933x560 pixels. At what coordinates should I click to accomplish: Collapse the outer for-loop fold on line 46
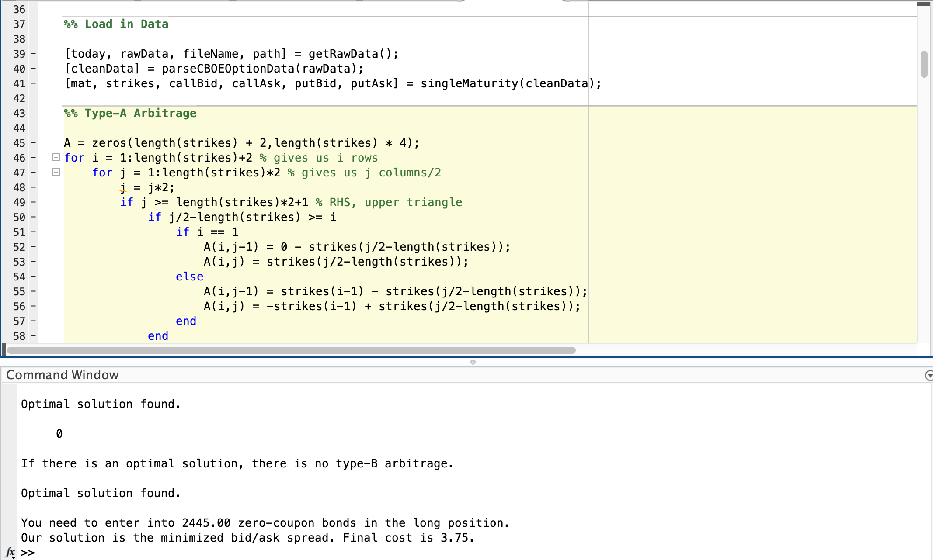(x=56, y=157)
